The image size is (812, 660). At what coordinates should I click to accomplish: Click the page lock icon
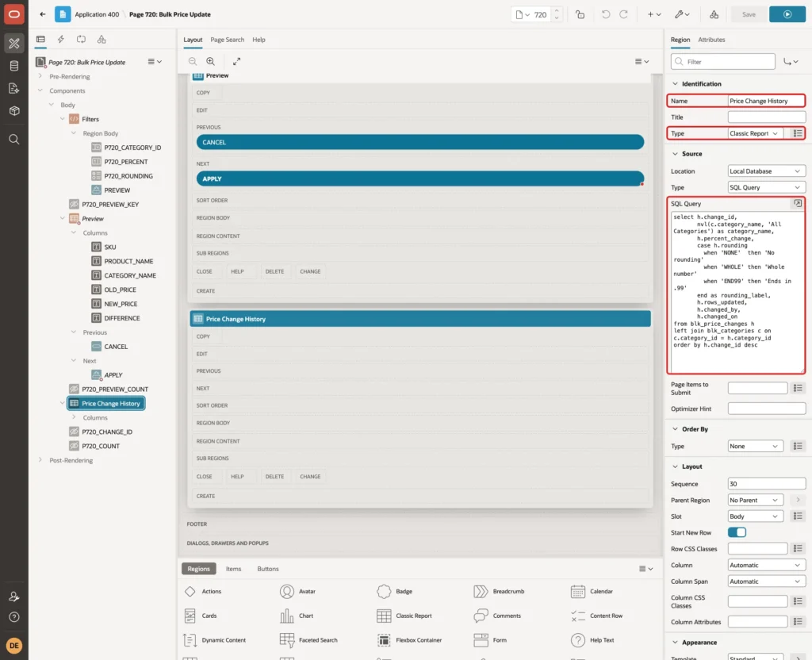580,14
